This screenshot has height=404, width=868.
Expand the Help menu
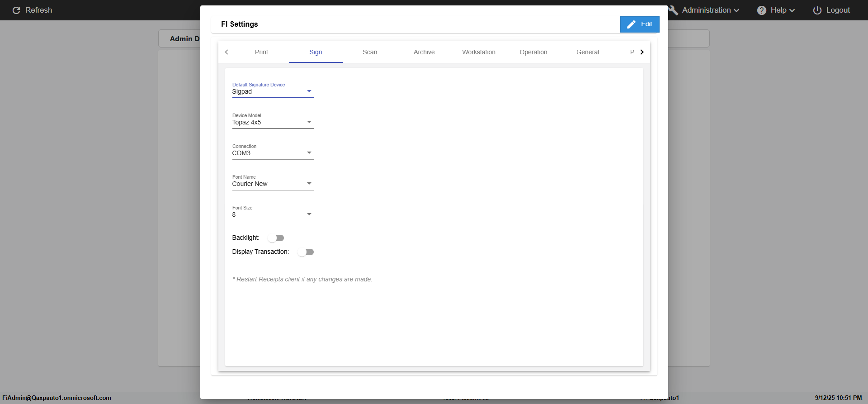click(x=783, y=10)
